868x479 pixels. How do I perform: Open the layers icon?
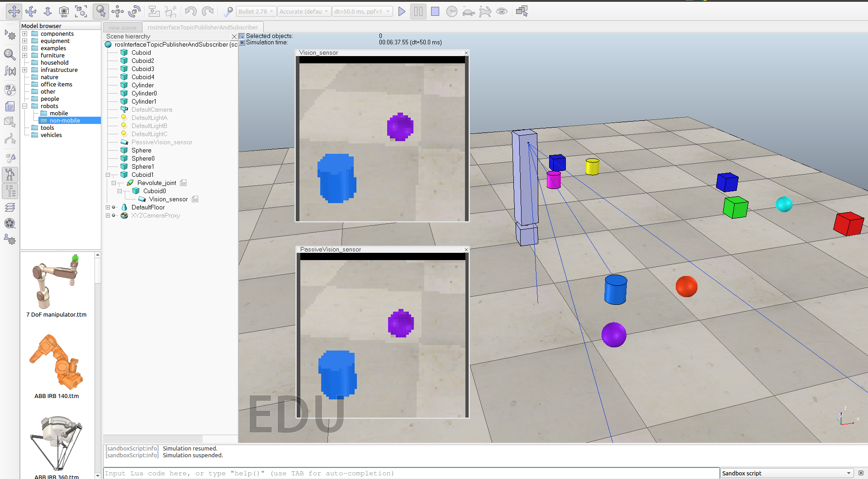pyautogui.click(x=10, y=208)
